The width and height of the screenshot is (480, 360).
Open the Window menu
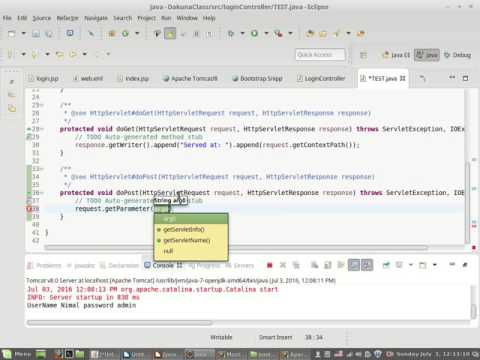click(187, 18)
